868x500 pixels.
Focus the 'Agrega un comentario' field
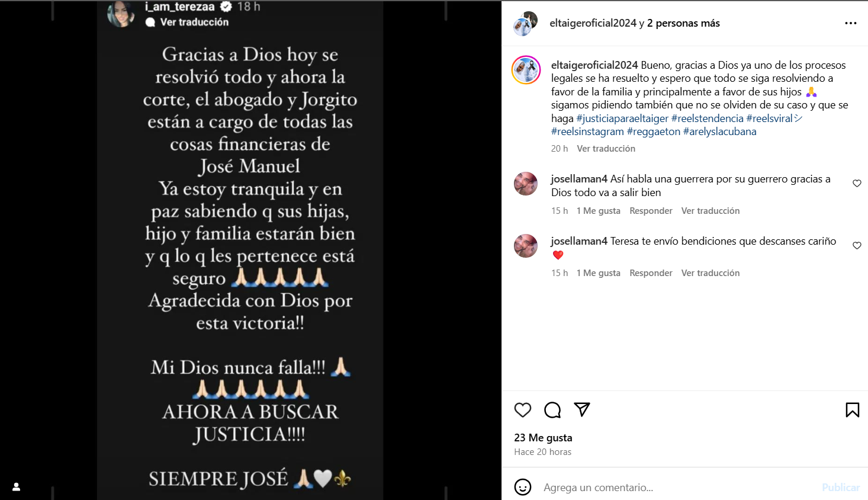tap(678, 488)
